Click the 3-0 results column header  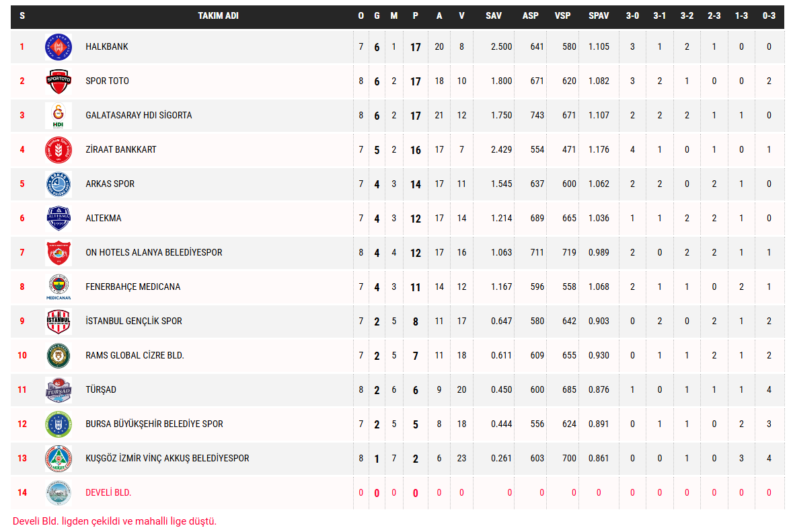(632, 16)
